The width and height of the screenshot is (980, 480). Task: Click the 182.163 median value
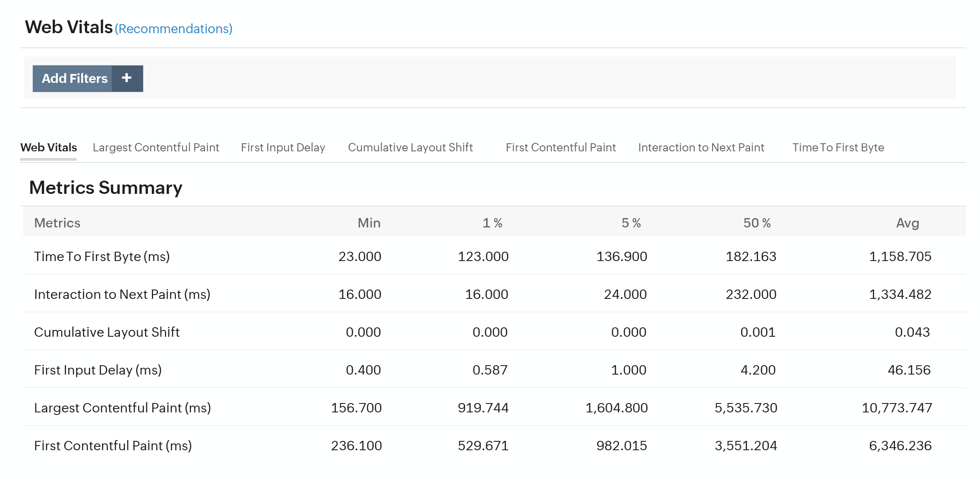pos(751,256)
